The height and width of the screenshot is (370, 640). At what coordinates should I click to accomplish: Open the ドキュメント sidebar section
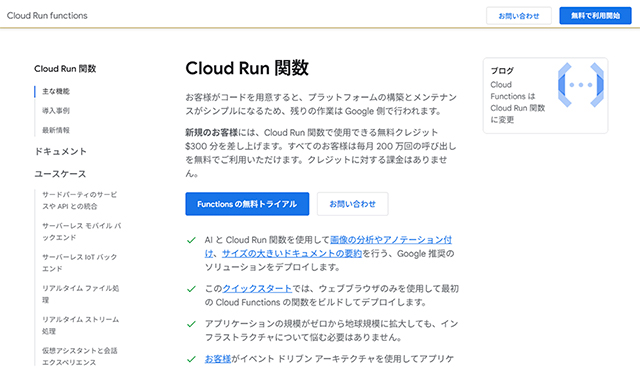[60, 151]
